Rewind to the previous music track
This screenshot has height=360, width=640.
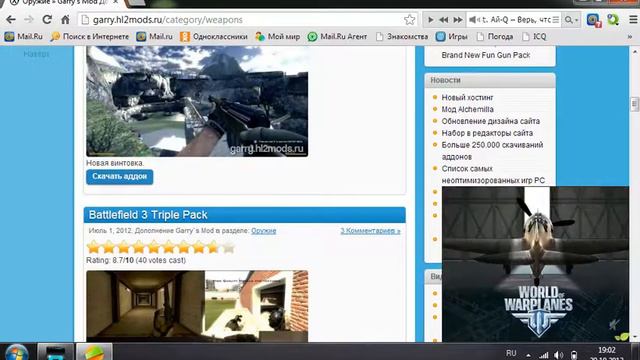click(444, 20)
